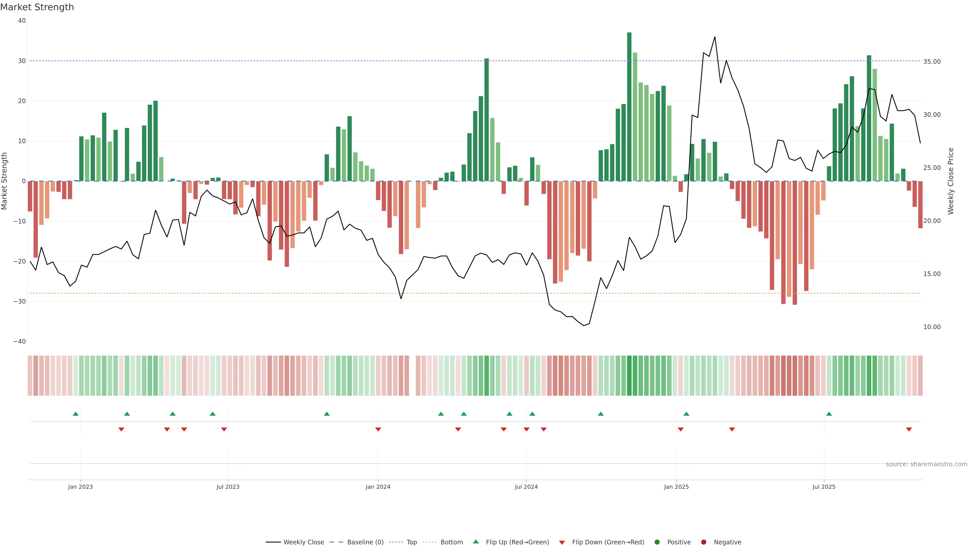
Task: Click green triangle icon in Flip Up legend
Action: [475, 542]
